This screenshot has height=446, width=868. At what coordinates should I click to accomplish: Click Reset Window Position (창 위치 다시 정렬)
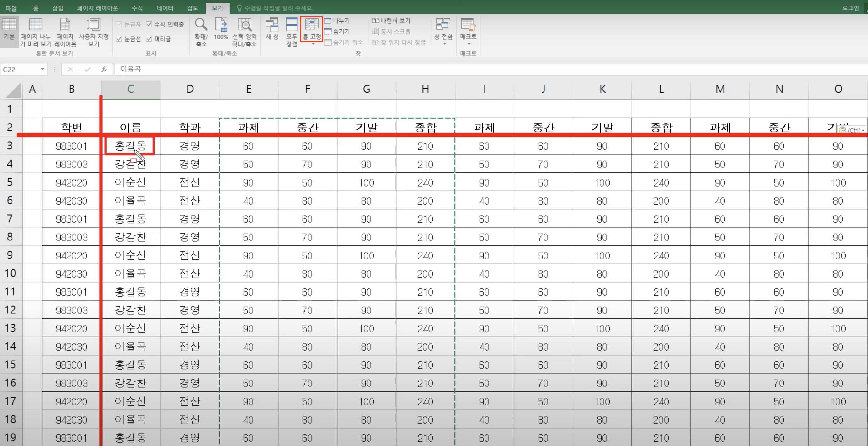point(399,42)
